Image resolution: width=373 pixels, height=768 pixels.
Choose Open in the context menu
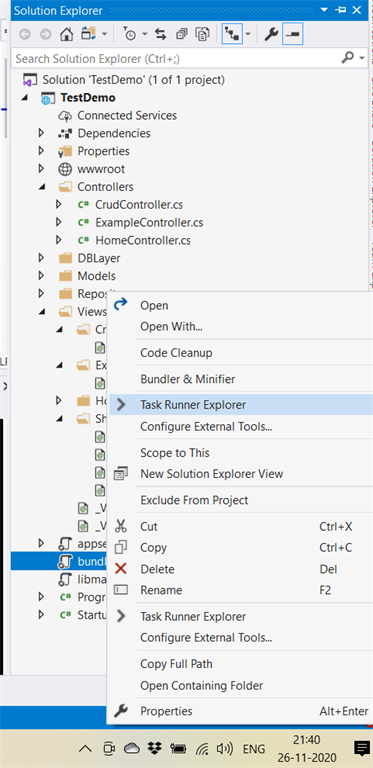154,305
